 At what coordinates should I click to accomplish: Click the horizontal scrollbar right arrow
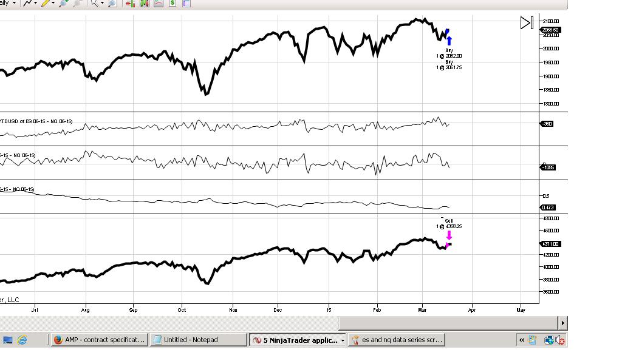coord(563,323)
